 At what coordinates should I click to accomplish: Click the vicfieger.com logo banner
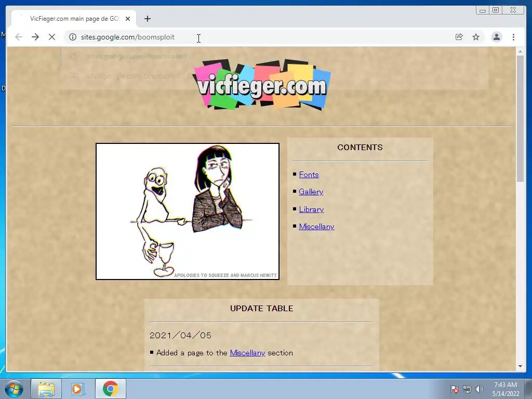[262, 85]
